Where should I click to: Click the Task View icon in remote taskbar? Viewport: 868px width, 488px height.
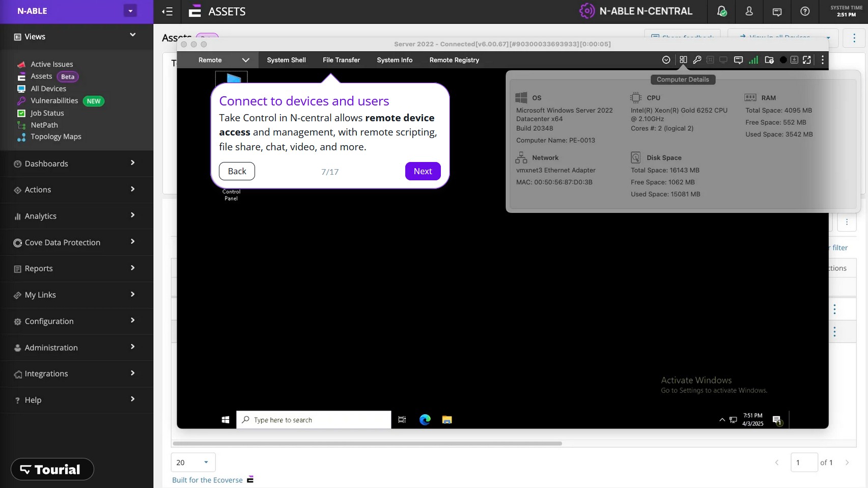(402, 420)
